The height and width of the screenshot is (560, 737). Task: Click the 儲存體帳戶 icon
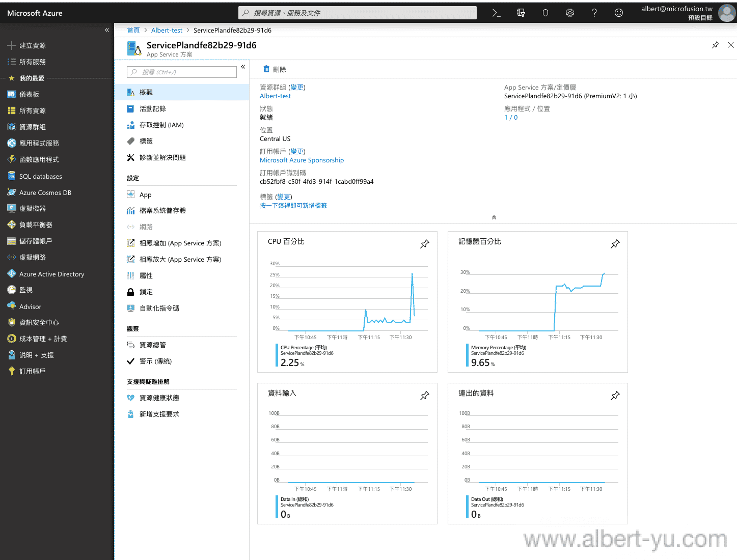[x=12, y=241]
